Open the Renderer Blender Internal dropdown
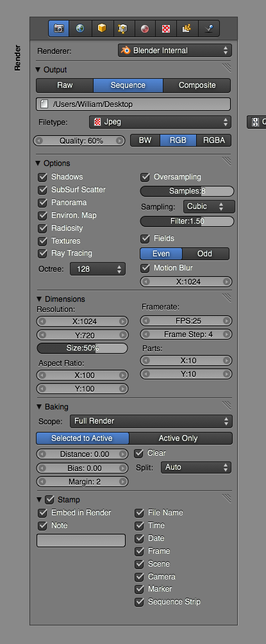This screenshot has width=266, height=644. 175,51
